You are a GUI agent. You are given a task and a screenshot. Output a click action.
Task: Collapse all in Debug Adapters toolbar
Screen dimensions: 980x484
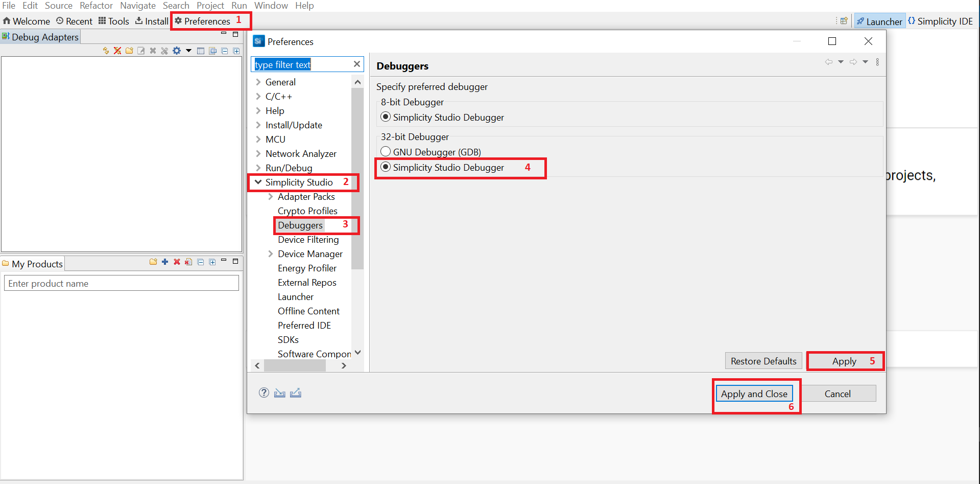[x=225, y=51]
